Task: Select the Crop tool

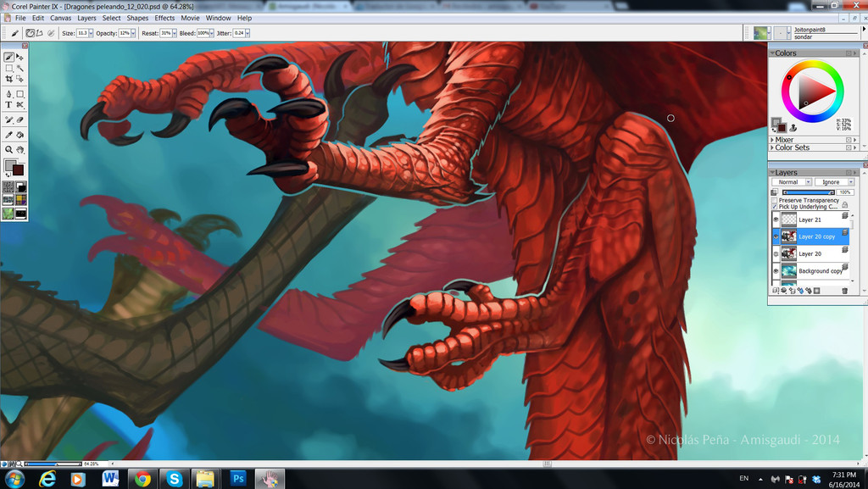Action: [x=8, y=79]
